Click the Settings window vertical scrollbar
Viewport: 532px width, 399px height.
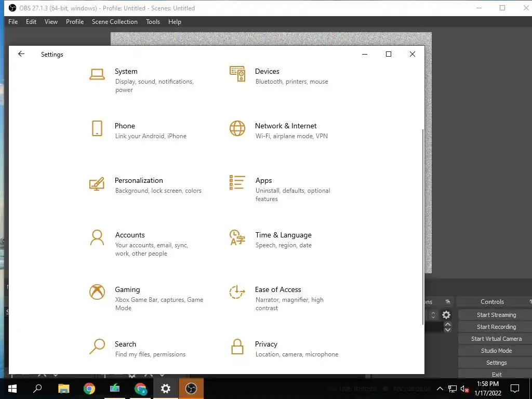[423, 227]
